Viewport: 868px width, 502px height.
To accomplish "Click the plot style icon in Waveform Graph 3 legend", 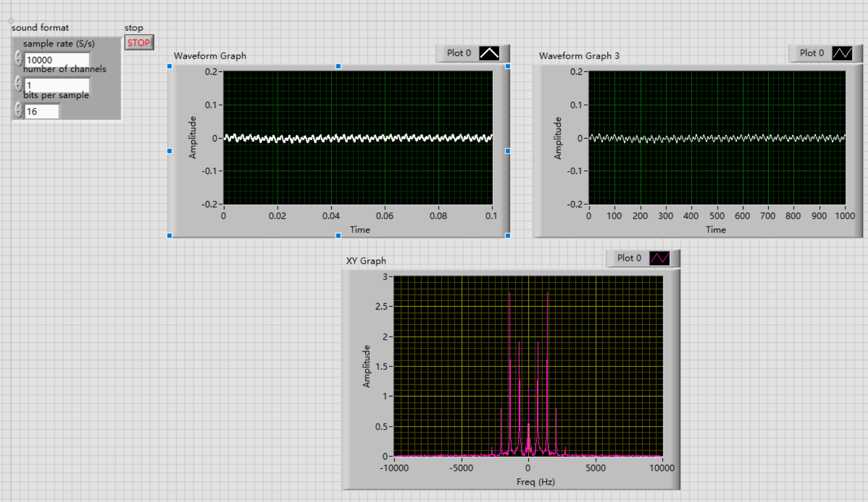I will pyautogui.click(x=842, y=53).
